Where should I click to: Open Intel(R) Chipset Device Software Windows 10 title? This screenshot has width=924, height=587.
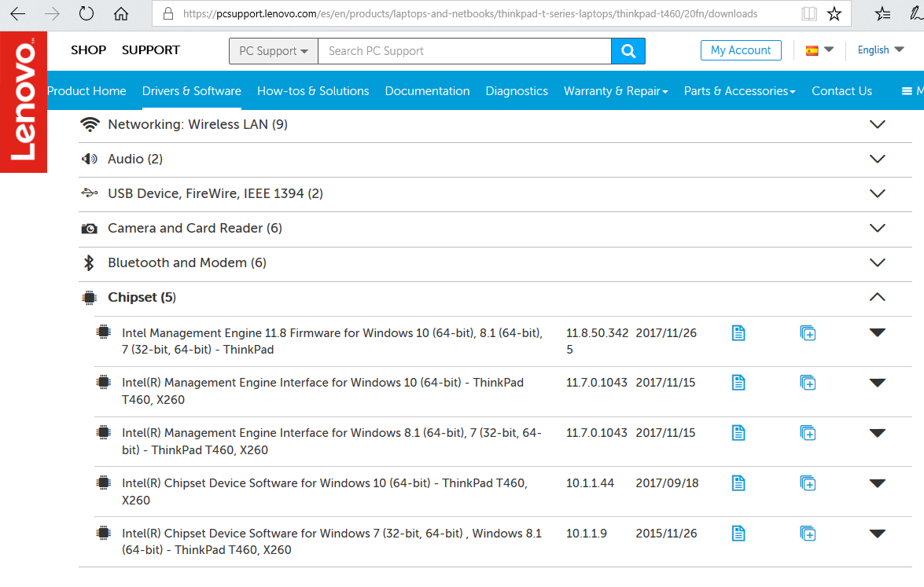point(325,492)
